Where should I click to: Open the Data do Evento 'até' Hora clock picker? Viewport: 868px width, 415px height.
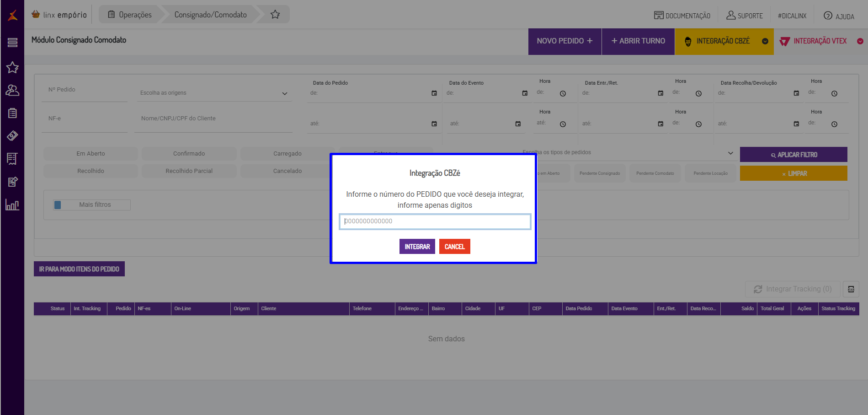click(x=563, y=124)
